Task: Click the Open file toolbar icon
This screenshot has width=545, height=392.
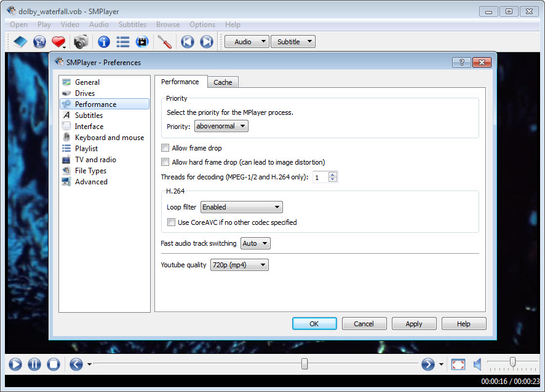Action: pyautogui.click(x=20, y=42)
